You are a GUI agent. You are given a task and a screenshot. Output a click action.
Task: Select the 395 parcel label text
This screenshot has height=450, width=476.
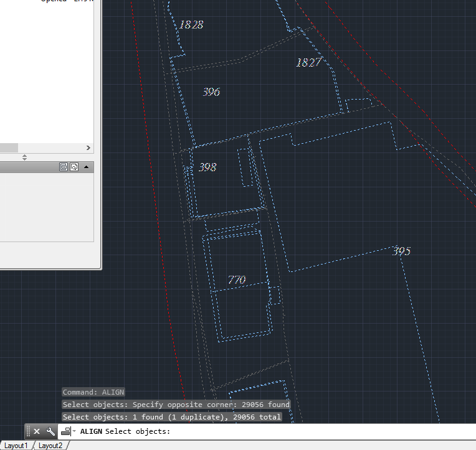[x=401, y=251]
